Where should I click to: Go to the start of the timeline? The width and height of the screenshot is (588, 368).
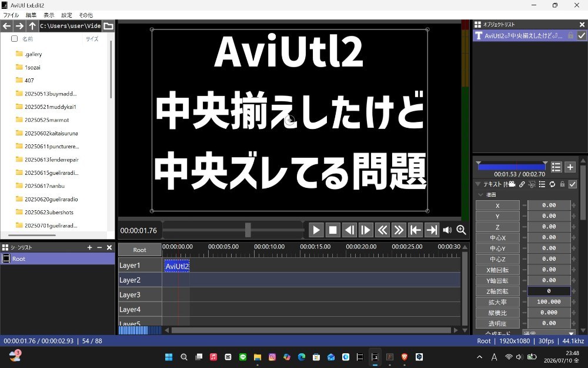(415, 230)
